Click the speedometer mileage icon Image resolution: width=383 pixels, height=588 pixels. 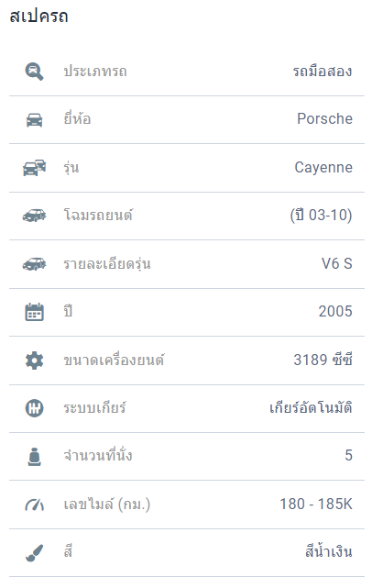(35, 505)
